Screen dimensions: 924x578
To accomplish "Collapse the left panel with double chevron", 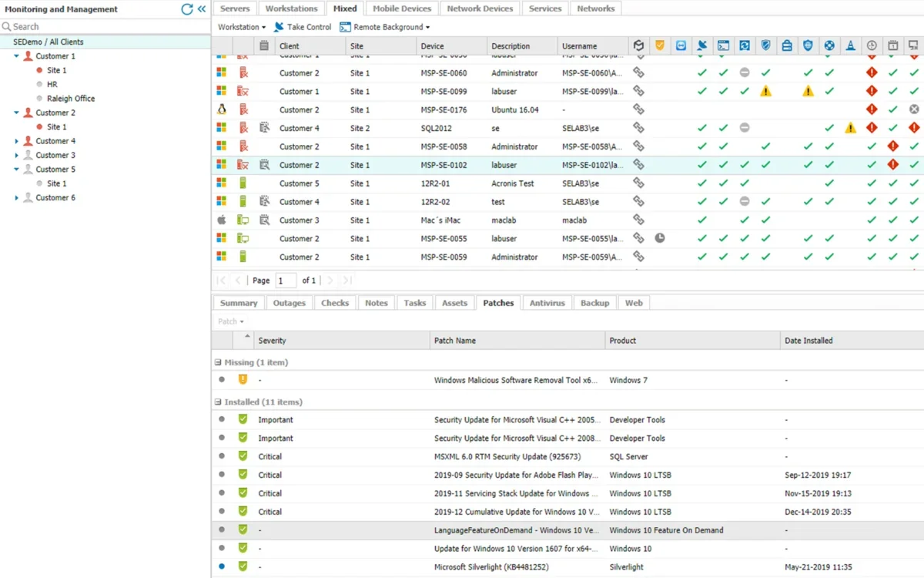I will tap(202, 9).
